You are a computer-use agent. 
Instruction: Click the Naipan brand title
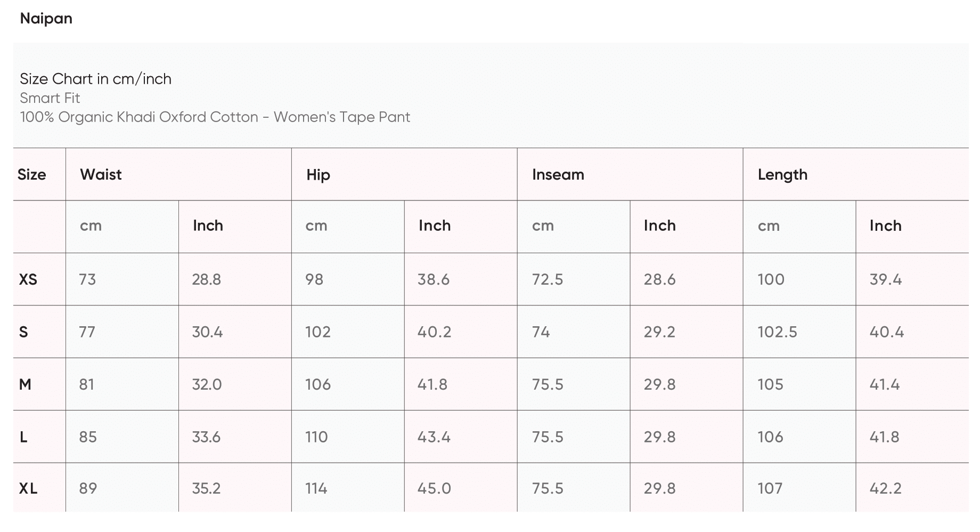46,19
